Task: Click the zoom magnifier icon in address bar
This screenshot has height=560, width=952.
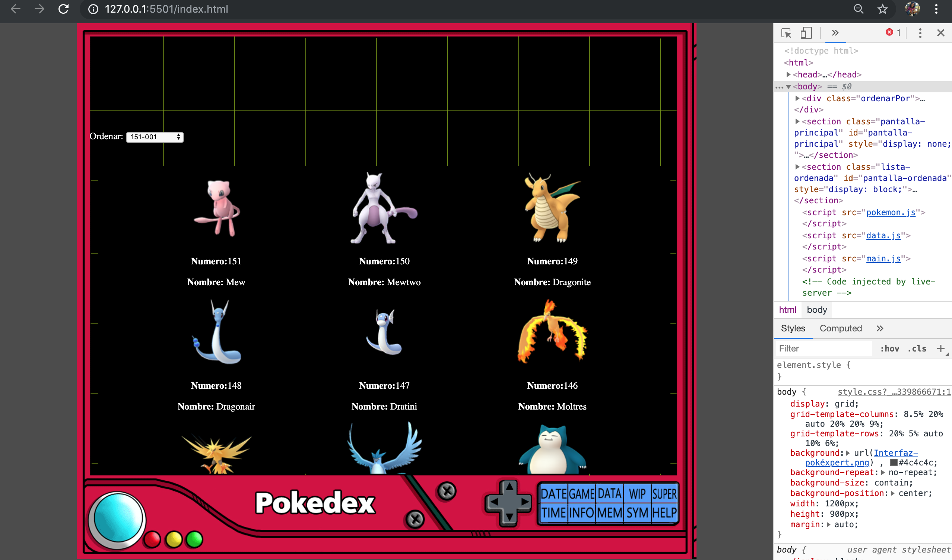Action: (x=858, y=9)
